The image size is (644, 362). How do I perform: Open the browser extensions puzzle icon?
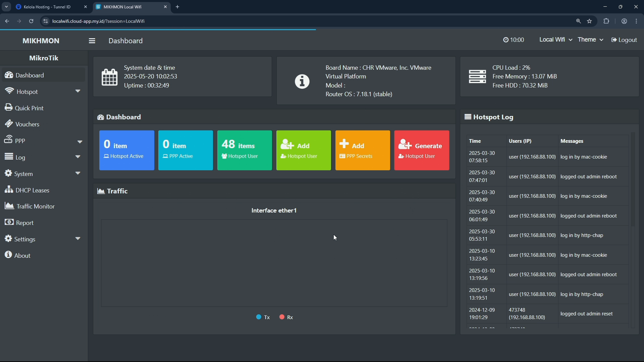pos(606,21)
